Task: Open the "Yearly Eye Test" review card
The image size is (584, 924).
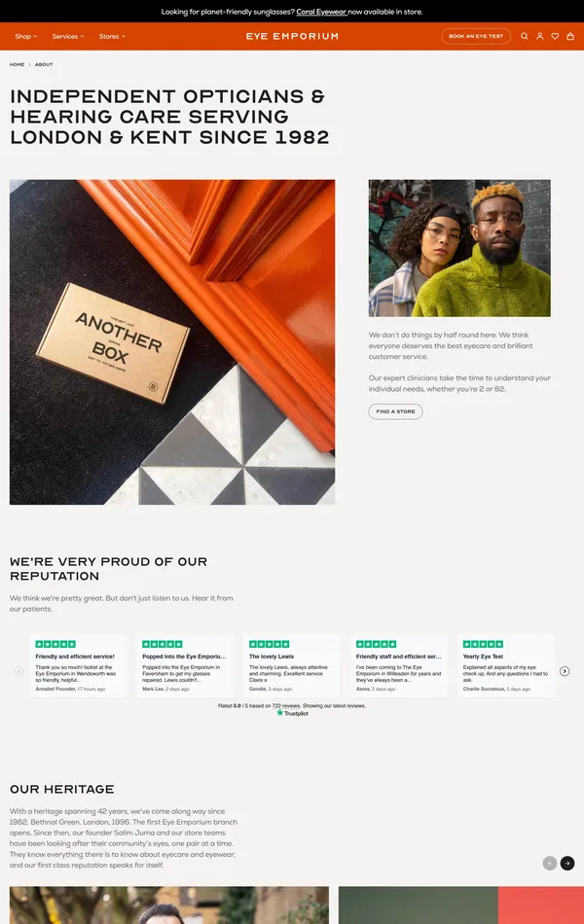Action: [x=505, y=666]
